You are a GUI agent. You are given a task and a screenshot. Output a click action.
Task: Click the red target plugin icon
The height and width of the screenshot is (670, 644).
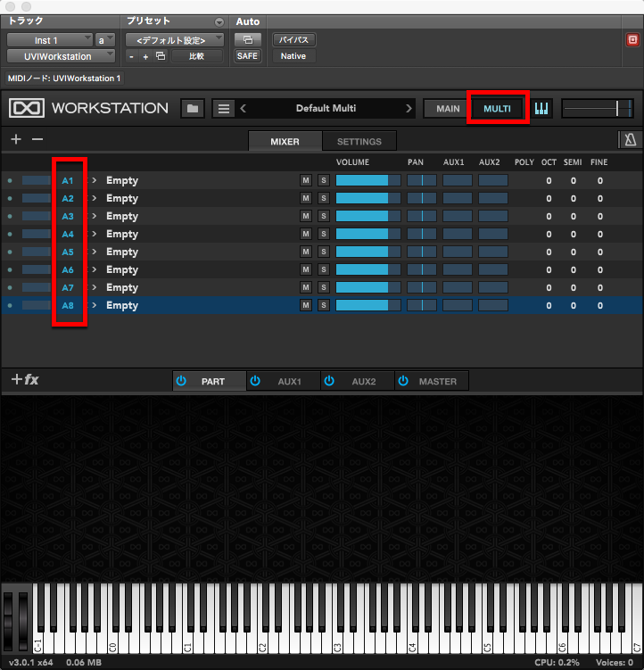click(632, 40)
